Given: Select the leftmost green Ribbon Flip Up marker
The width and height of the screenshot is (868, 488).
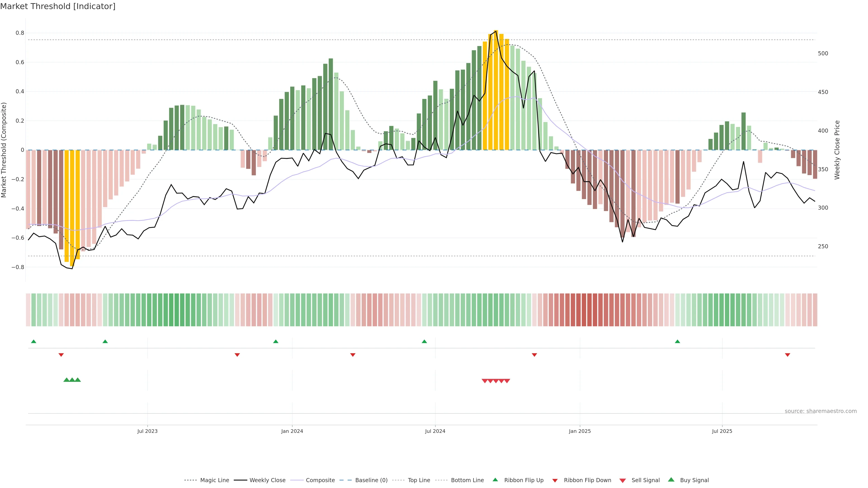Looking at the screenshot, I should click(x=33, y=342).
